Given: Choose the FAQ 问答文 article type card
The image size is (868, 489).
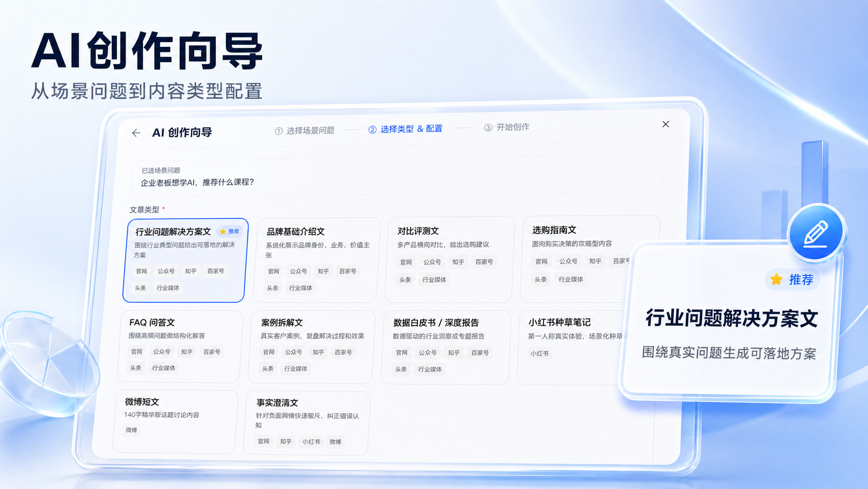Looking at the screenshot, I should pos(181,347).
